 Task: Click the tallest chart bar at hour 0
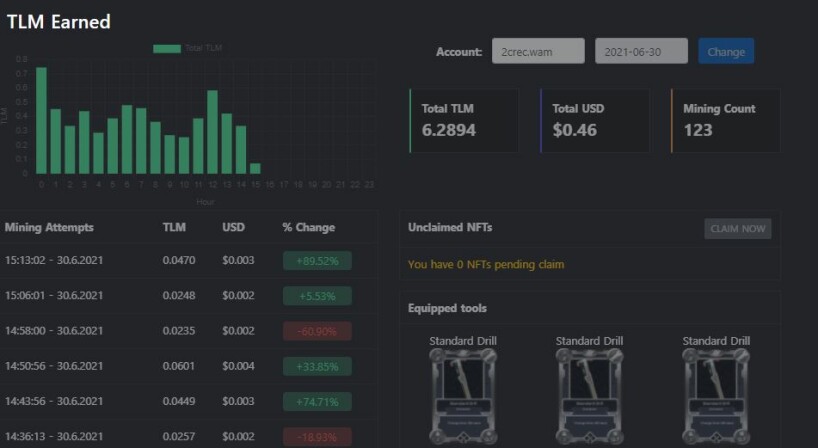(x=41, y=120)
